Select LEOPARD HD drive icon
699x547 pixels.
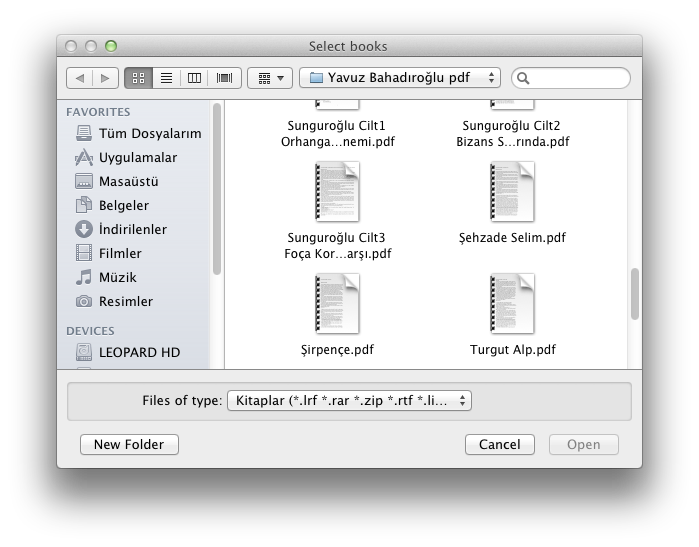[x=84, y=352]
